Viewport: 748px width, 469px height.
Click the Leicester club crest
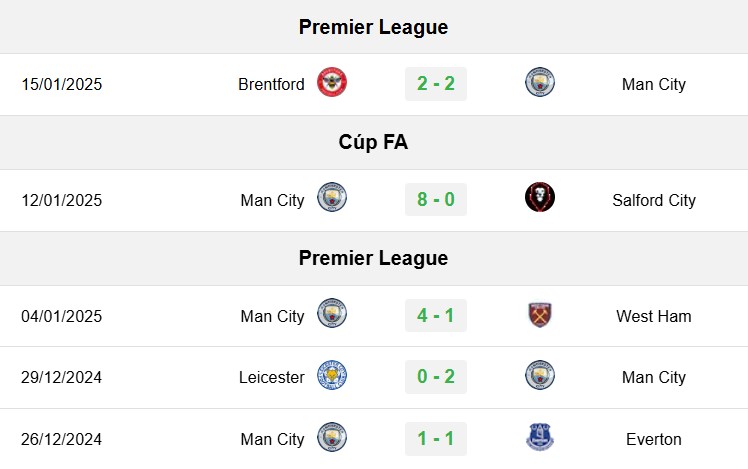point(332,375)
